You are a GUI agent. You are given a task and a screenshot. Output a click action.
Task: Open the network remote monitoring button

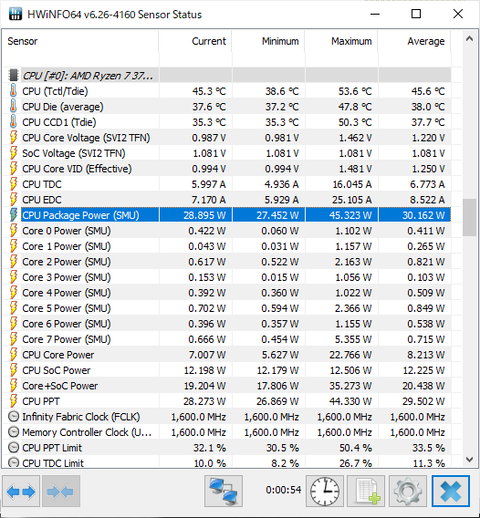click(x=223, y=491)
